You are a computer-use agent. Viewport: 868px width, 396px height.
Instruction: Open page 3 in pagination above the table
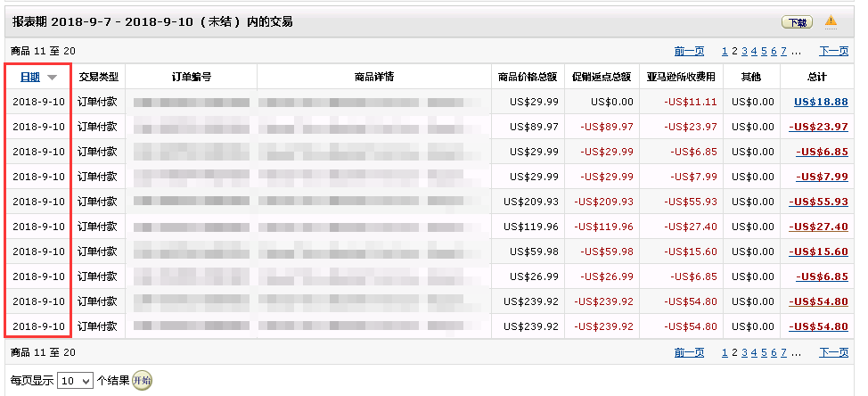coord(744,51)
